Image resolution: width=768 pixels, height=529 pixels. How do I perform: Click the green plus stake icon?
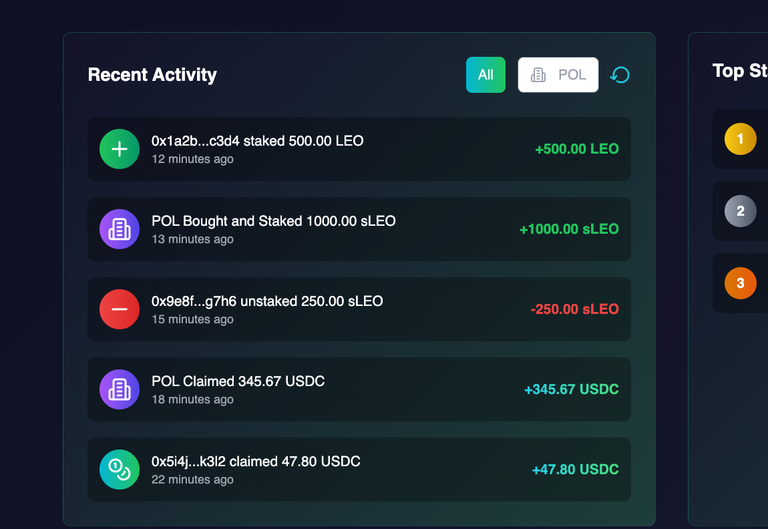pyautogui.click(x=120, y=149)
